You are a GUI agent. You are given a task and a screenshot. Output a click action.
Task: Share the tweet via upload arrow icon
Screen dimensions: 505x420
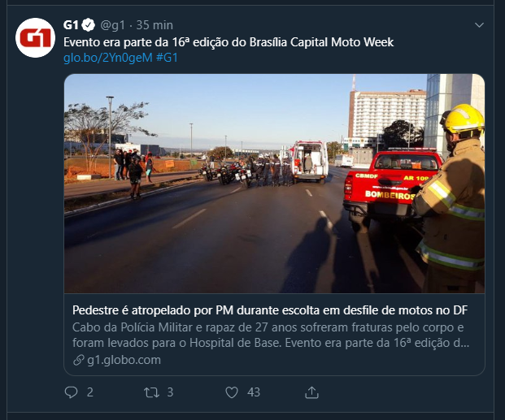311,392
